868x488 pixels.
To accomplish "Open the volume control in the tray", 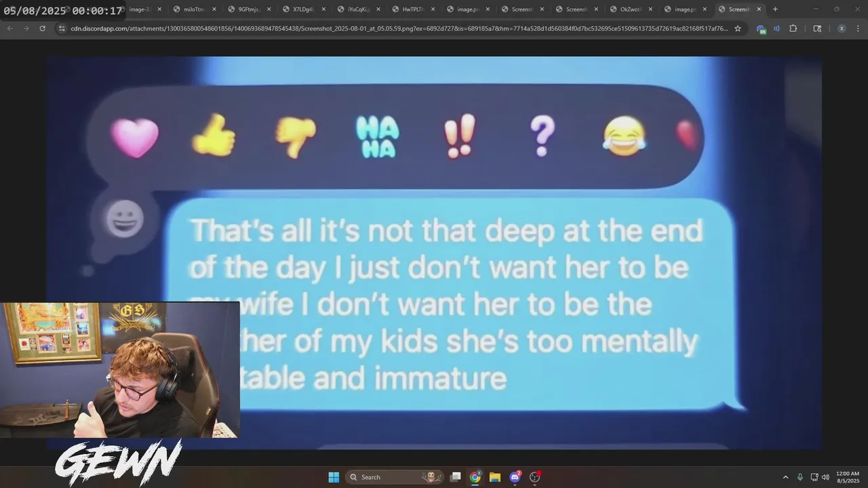I will pos(825,477).
